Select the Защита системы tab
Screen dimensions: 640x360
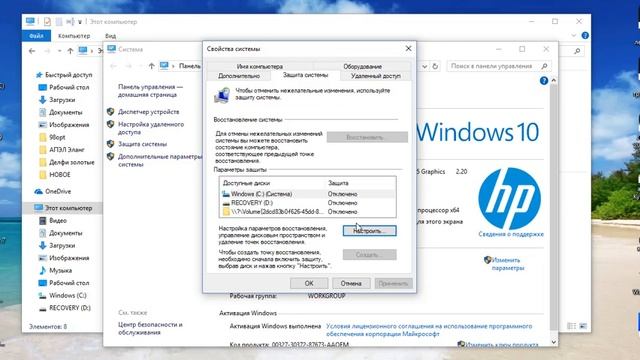(x=305, y=75)
